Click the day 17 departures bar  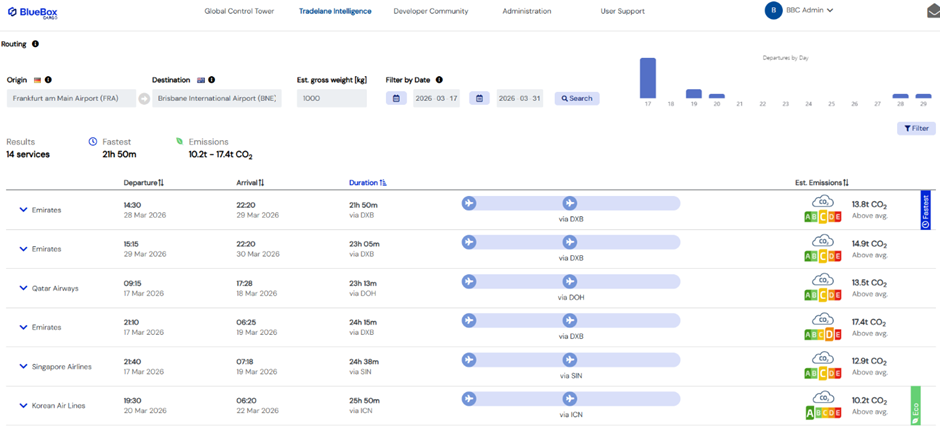(648, 78)
